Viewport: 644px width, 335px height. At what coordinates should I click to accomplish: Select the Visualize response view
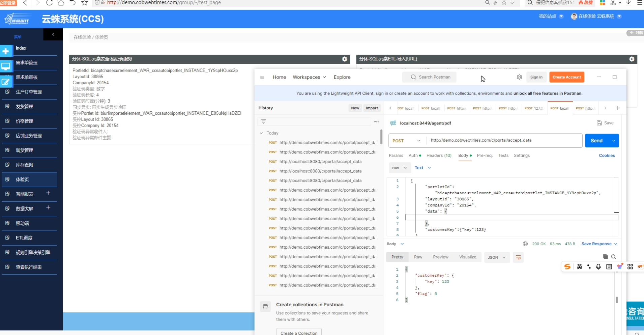point(467,257)
